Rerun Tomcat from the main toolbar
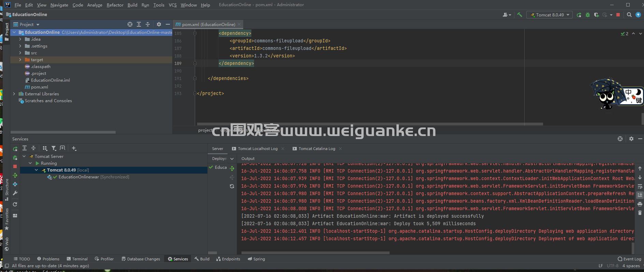The width and height of the screenshot is (644, 272). (579, 15)
